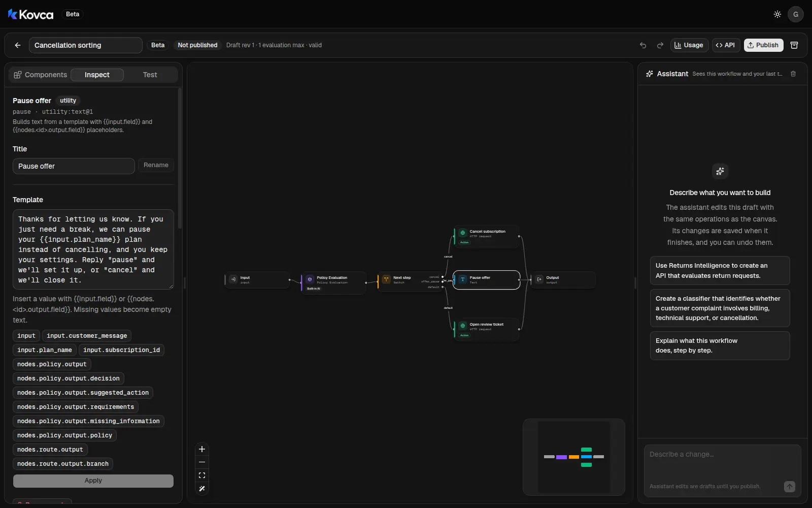Click inside the Template text area

93,249
